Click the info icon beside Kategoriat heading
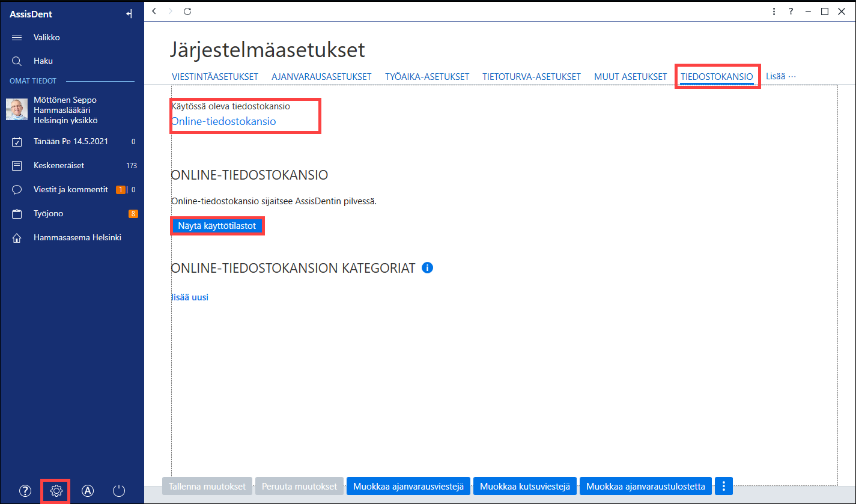This screenshot has width=856, height=504. tap(428, 268)
